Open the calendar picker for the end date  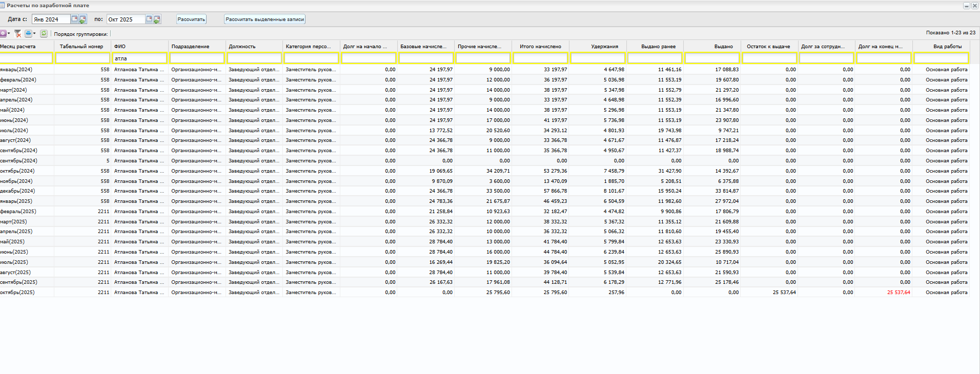pyautogui.click(x=149, y=19)
